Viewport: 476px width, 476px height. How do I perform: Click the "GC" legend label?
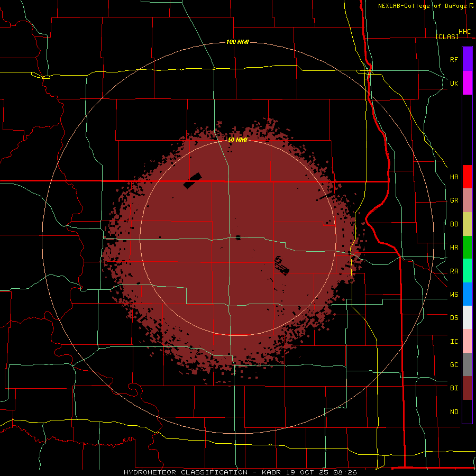(454, 365)
